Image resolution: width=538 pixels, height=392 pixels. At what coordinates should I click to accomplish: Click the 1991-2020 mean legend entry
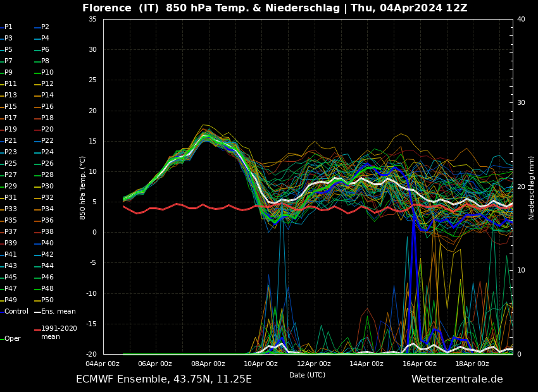click(x=56, y=333)
